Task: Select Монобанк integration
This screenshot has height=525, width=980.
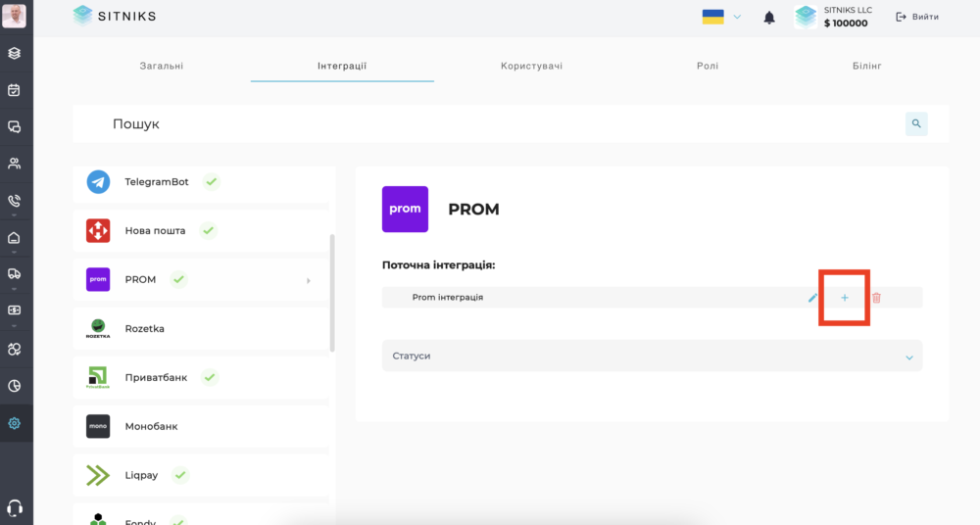Action: point(201,426)
